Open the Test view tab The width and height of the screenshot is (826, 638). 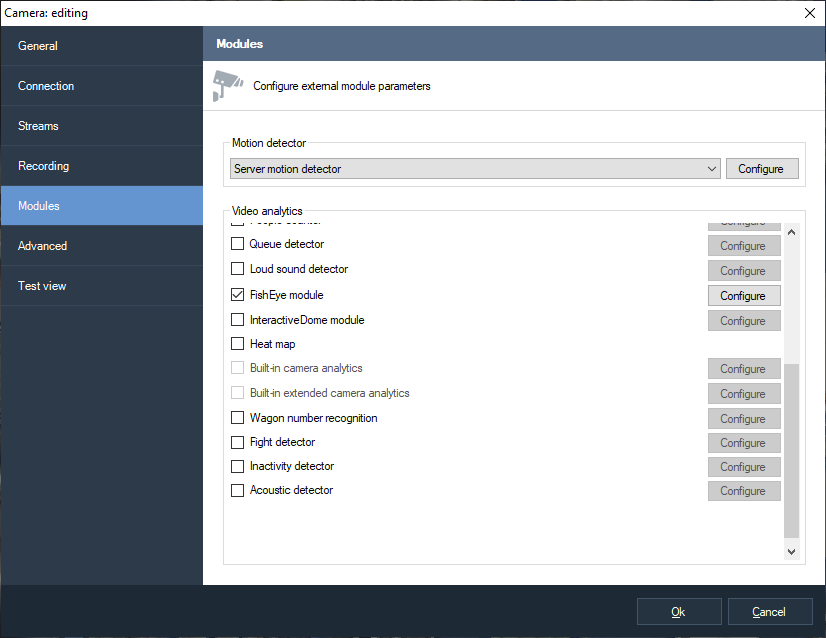pyautogui.click(x=101, y=286)
